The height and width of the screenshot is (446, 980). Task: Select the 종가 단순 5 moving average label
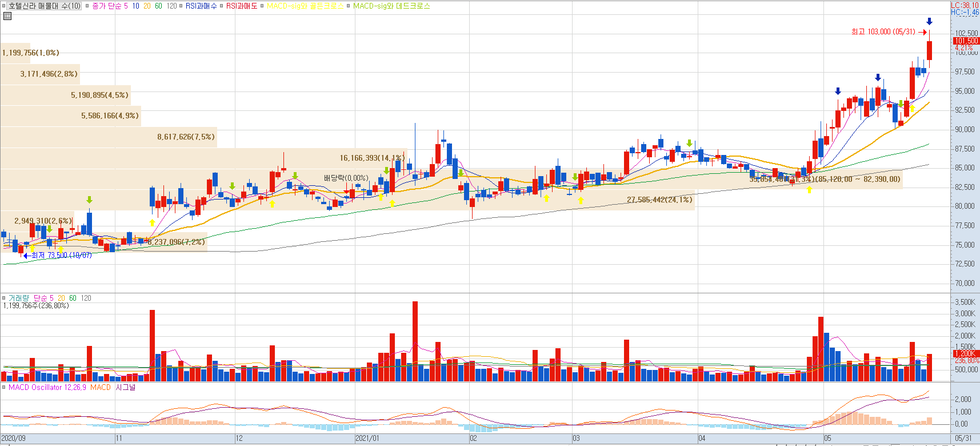click(110, 6)
